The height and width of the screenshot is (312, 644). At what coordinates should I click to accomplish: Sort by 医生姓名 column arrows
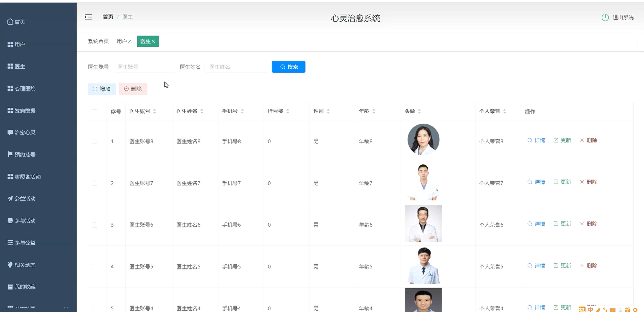[x=202, y=111]
